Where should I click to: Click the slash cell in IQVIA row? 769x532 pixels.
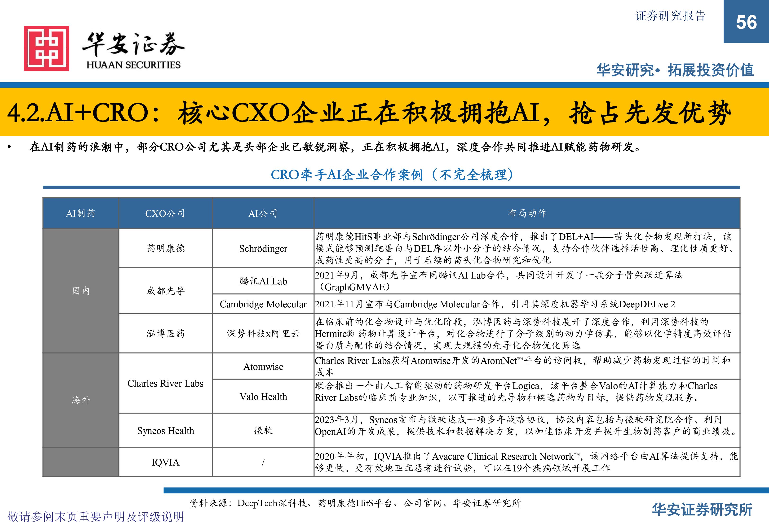pyautogui.click(x=263, y=462)
